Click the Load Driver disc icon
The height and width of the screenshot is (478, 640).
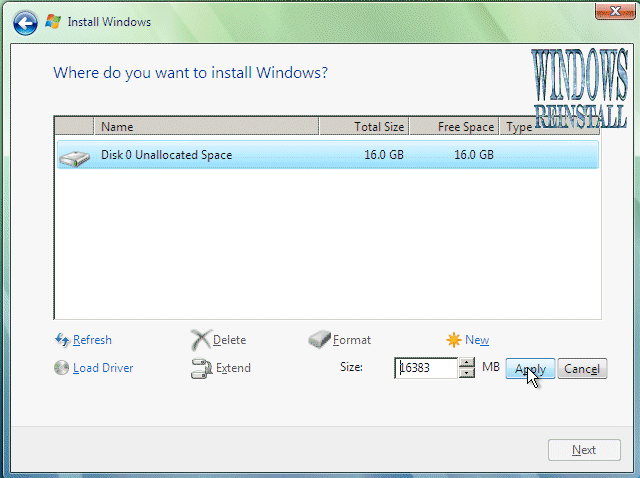(x=62, y=367)
